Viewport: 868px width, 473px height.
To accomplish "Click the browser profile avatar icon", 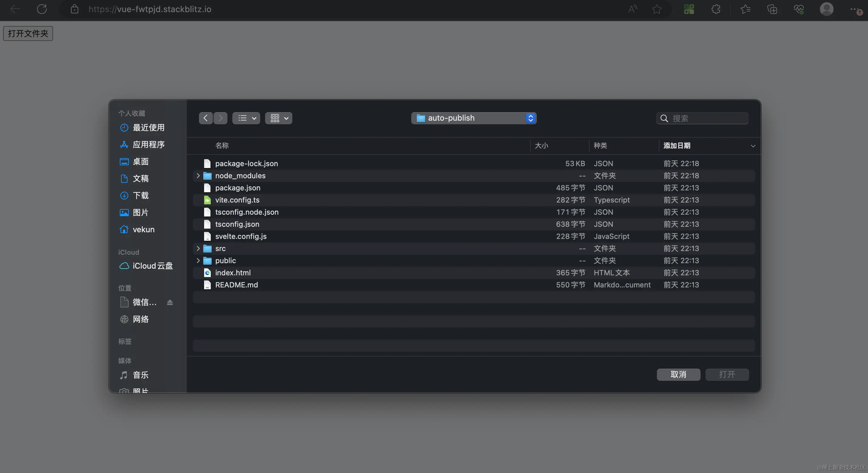I will [x=826, y=9].
